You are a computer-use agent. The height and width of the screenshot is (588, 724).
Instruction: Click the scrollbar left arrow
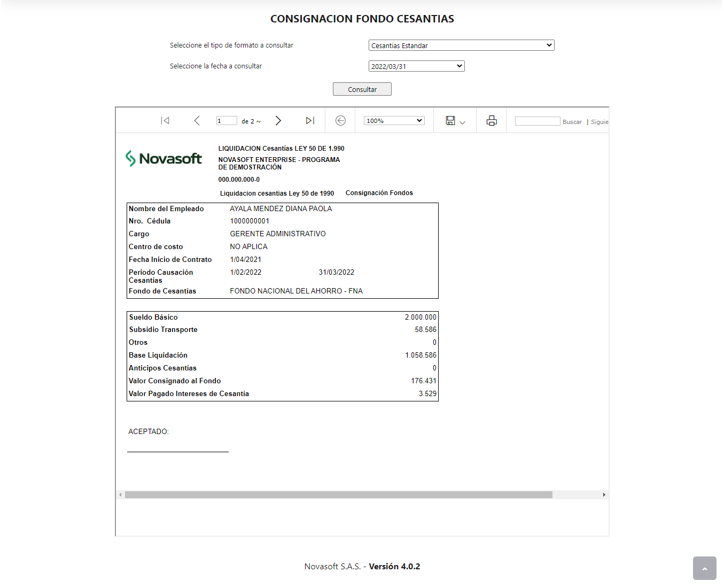(120, 495)
